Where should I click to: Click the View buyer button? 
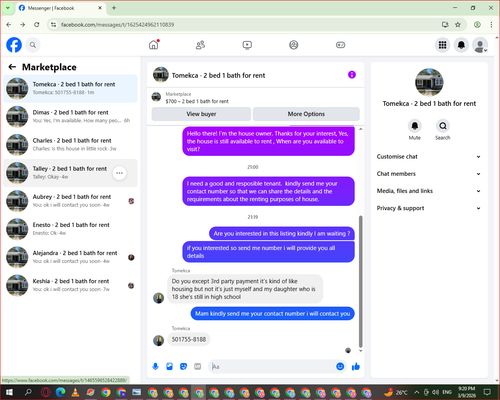click(201, 114)
